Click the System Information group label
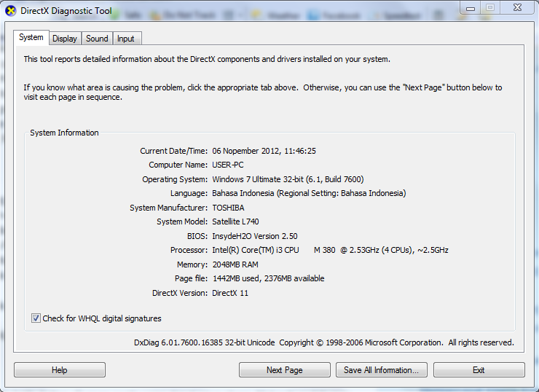The width and height of the screenshot is (539, 392). [64, 133]
